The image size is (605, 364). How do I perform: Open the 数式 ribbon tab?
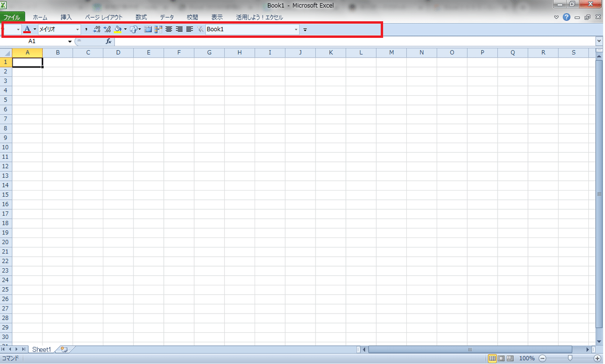141,17
